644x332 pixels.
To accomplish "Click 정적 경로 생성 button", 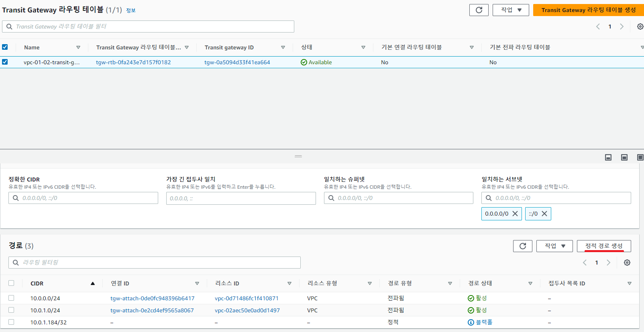I will point(604,246).
